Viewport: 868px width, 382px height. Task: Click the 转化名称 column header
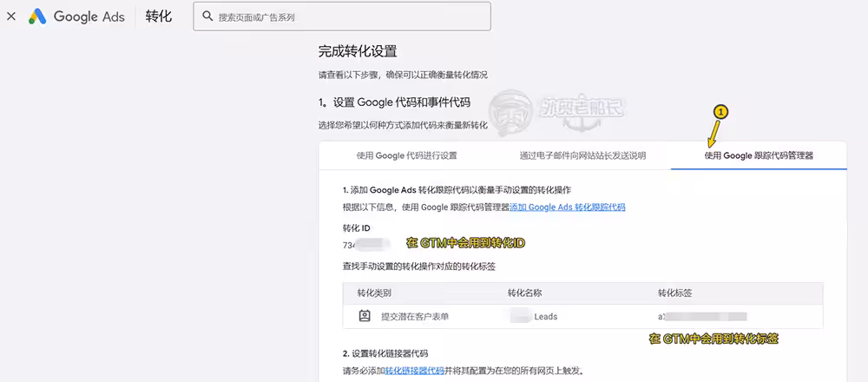coord(524,293)
